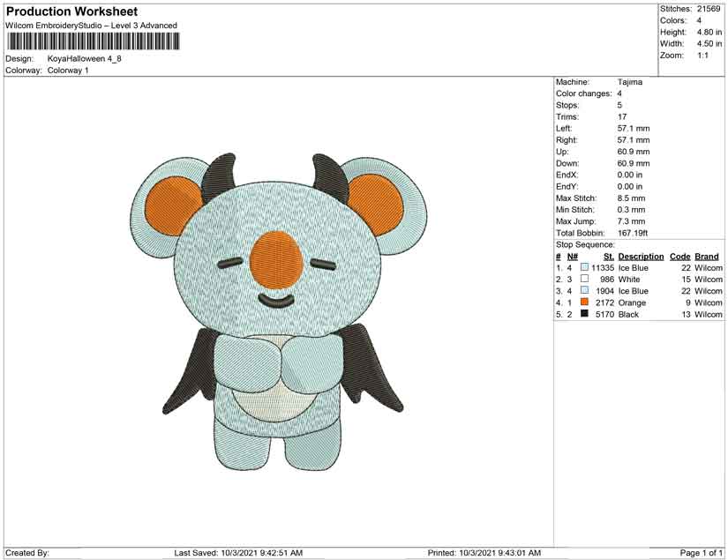728x560 pixels.
Task: Click the stitch count '5170' in row 5
Action: pyautogui.click(x=605, y=314)
